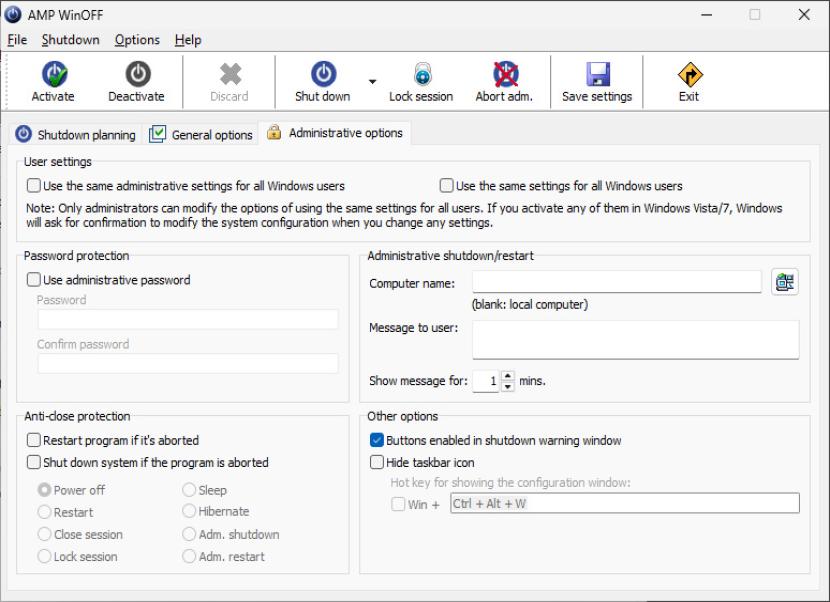
Task: Click the Shut down power icon
Action: [x=322, y=75]
